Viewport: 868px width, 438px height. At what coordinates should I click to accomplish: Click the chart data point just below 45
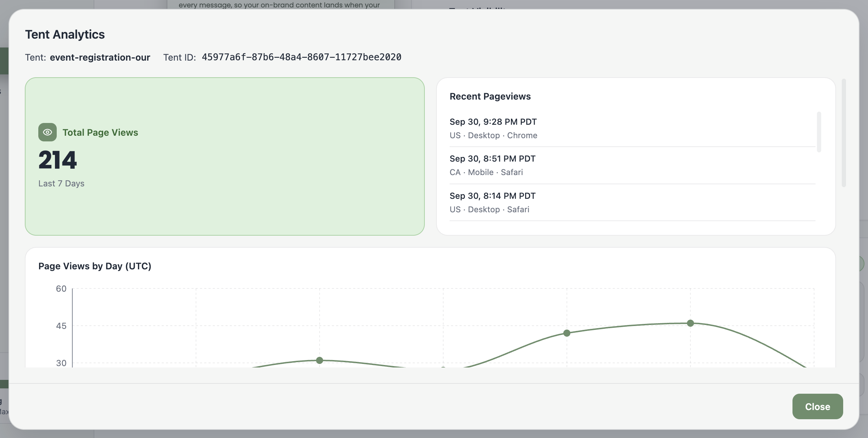click(567, 333)
